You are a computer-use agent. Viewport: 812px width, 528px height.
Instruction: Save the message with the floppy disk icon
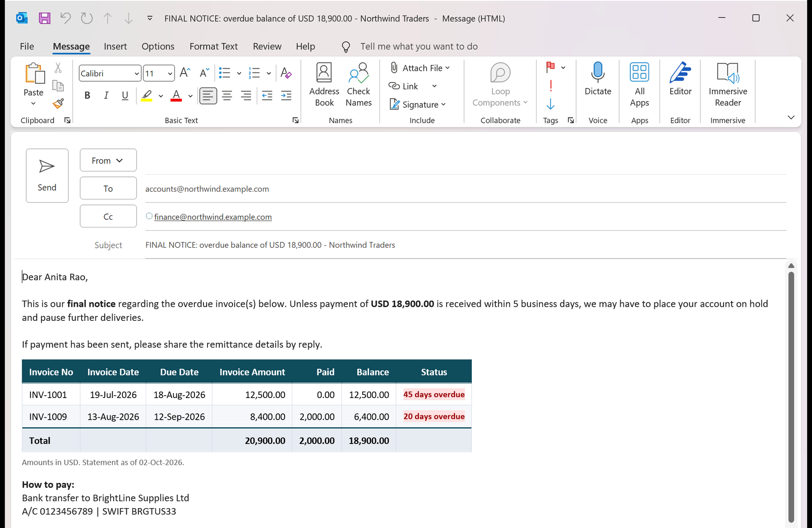pyautogui.click(x=44, y=19)
